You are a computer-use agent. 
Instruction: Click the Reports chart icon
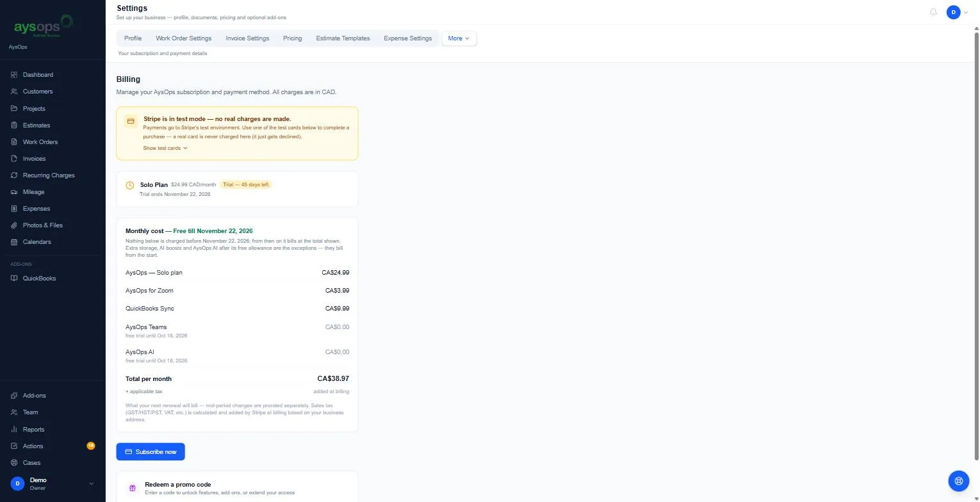(x=14, y=430)
